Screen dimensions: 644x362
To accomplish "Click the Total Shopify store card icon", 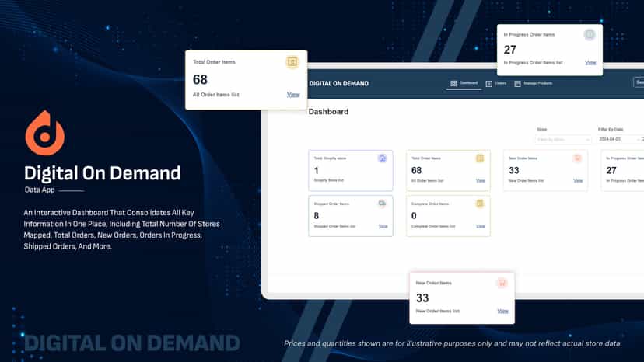I will pos(382,158).
